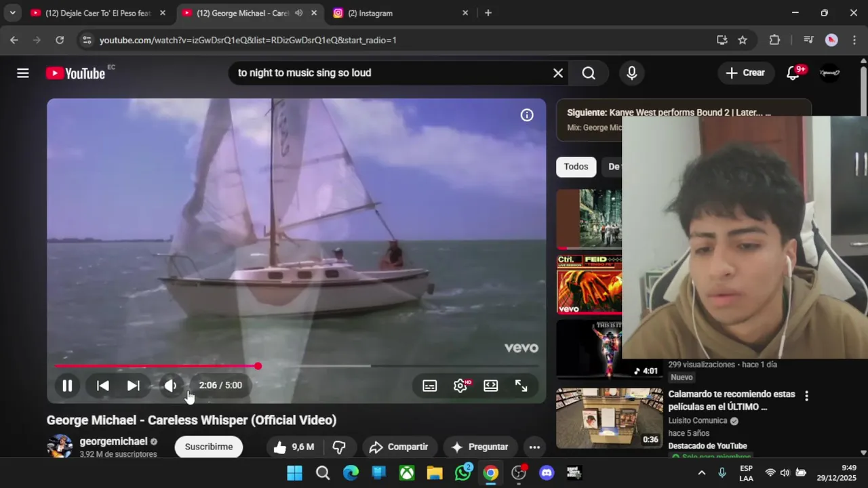Enter fullscreen video mode

point(521,386)
